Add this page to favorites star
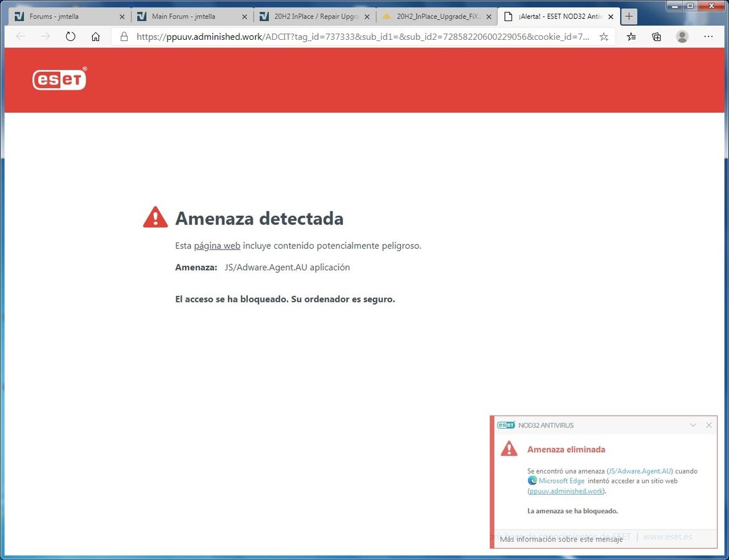The image size is (729, 560). [603, 36]
